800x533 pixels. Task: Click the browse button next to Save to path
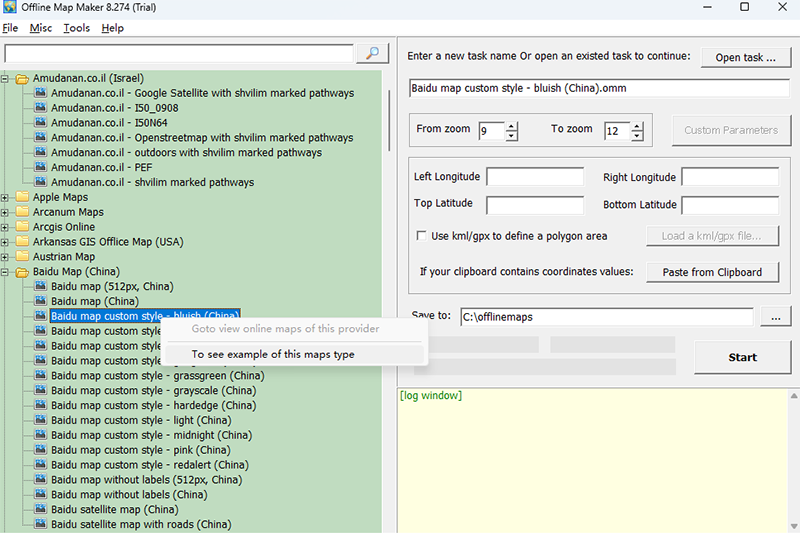775,317
